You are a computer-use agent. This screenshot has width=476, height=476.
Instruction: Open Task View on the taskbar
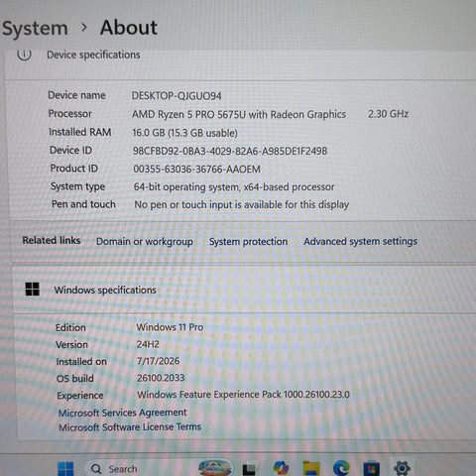249,469
